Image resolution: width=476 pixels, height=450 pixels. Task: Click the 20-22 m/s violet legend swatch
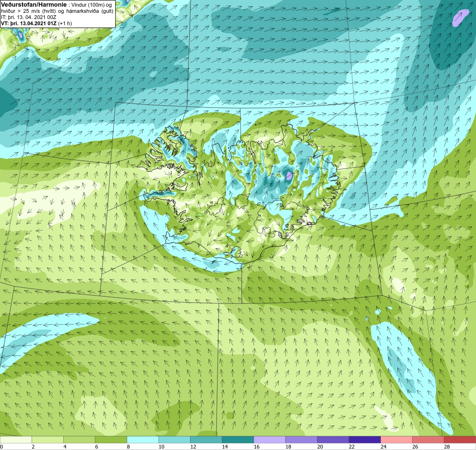(x=333, y=440)
